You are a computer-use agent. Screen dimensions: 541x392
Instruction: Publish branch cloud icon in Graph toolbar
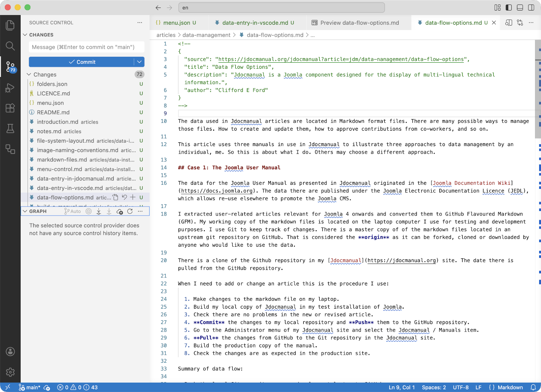[x=119, y=211]
